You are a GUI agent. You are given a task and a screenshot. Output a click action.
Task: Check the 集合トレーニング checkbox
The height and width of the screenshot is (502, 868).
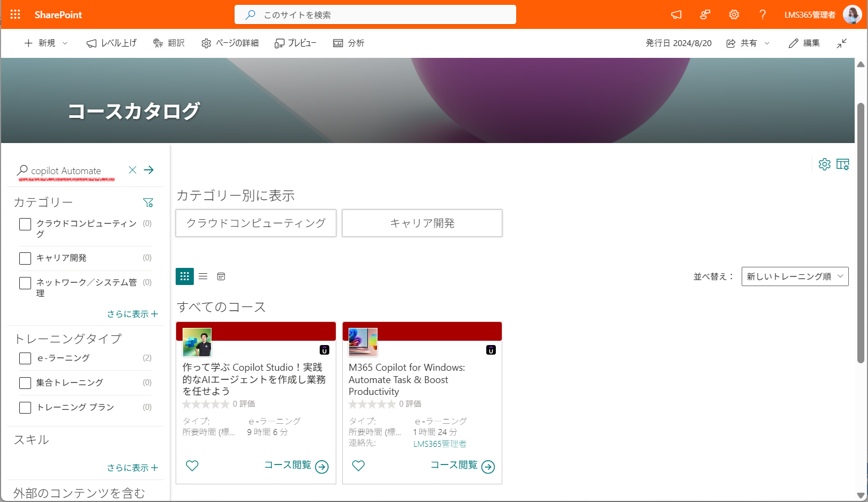pyautogui.click(x=25, y=383)
